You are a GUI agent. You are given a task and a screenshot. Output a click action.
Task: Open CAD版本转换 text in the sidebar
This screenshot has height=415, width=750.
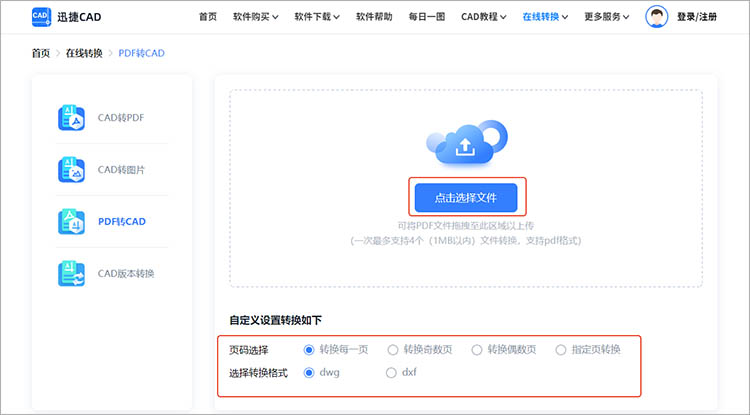tap(126, 273)
